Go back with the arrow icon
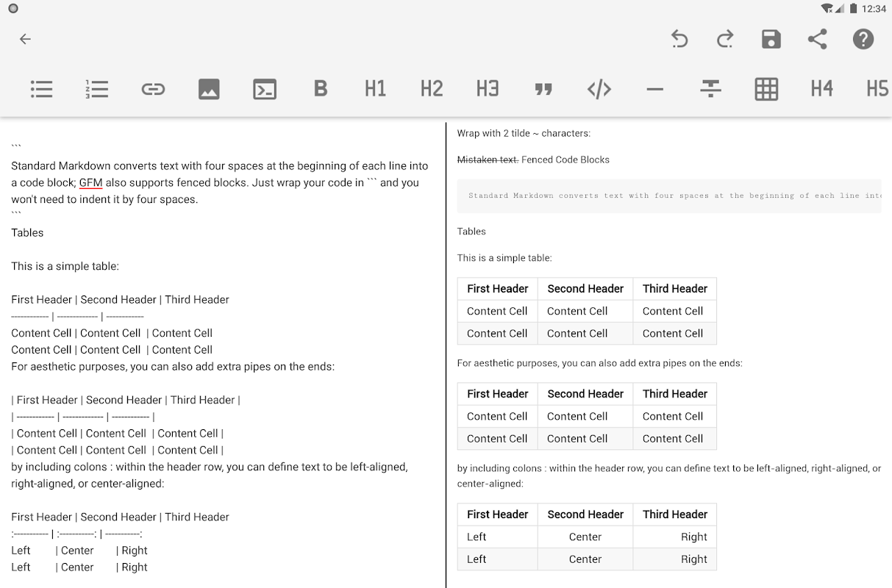 25,39
